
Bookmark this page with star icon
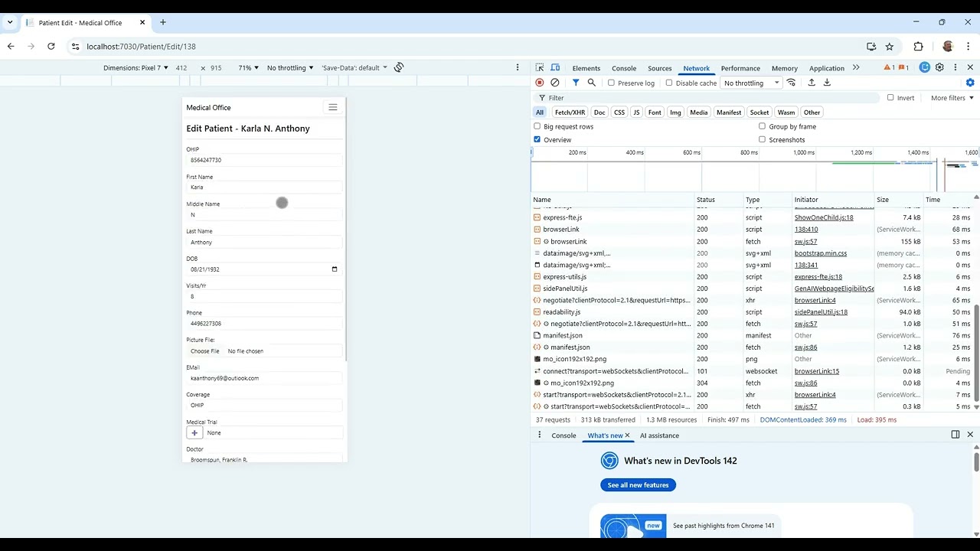[x=889, y=46]
